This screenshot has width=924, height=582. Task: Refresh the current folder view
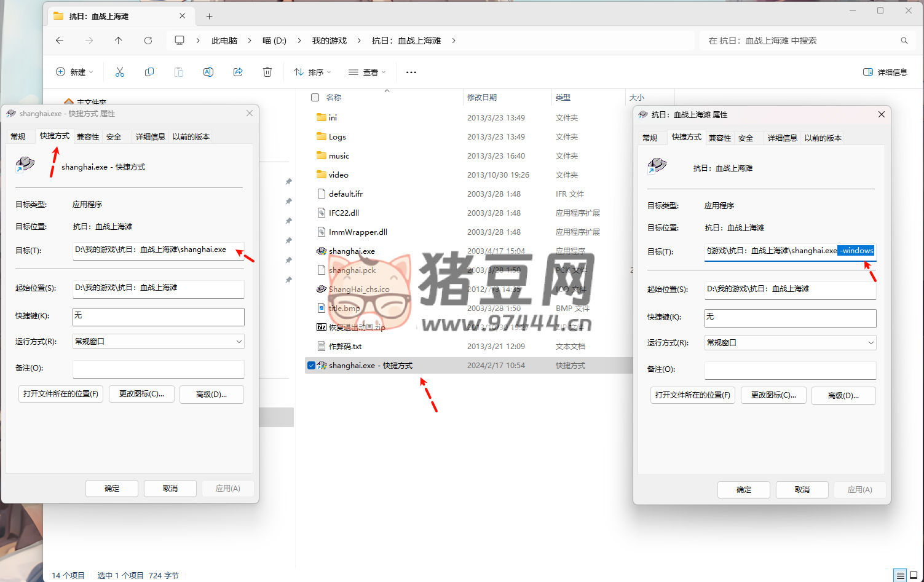148,41
